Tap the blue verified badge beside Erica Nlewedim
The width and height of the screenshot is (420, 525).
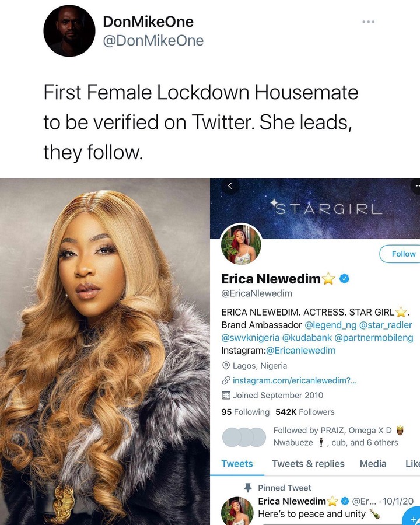pos(344,278)
